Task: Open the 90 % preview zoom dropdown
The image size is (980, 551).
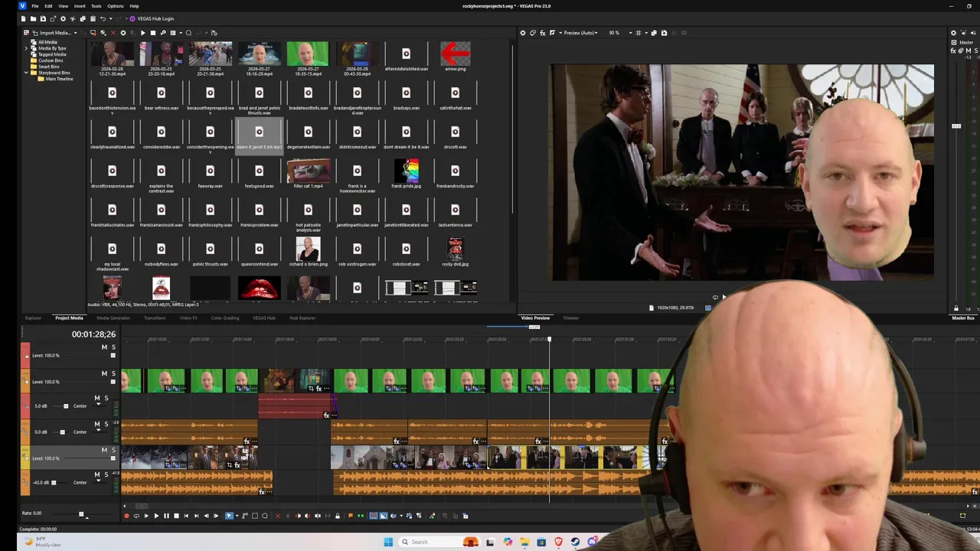Action: point(630,33)
